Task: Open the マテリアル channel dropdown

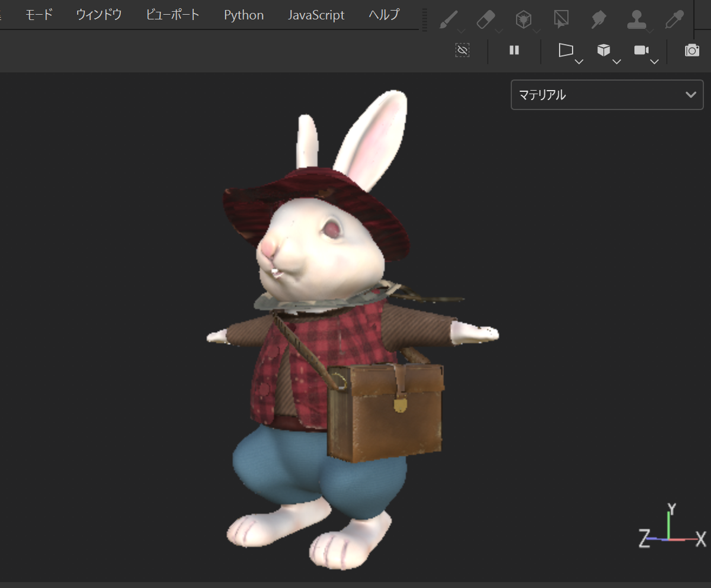Action: pos(607,95)
